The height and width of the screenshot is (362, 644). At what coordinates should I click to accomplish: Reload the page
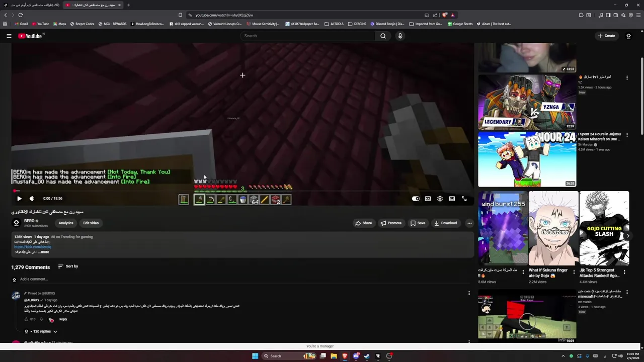[21, 15]
